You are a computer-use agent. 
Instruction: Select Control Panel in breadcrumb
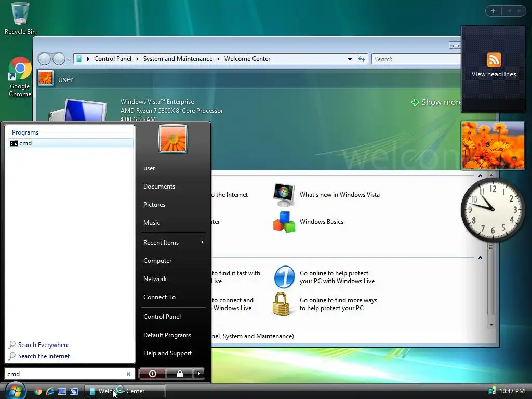pyautogui.click(x=113, y=59)
